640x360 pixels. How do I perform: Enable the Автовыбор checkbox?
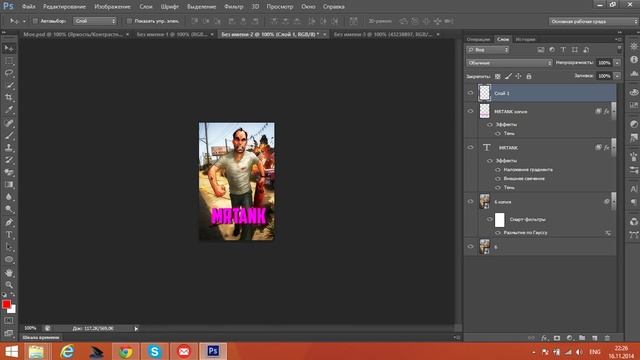pyautogui.click(x=35, y=21)
